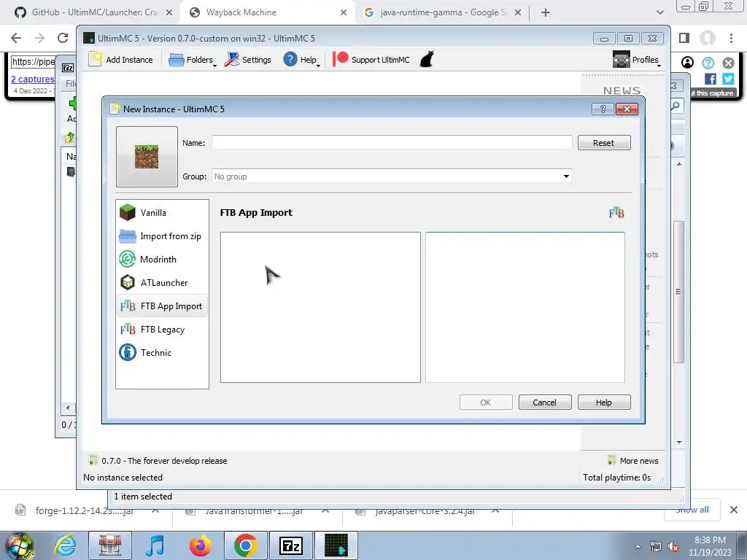This screenshot has width=747, height=560.
Task: Switch to UltimMC taskbar button
Action: click(x=336, y=545)
